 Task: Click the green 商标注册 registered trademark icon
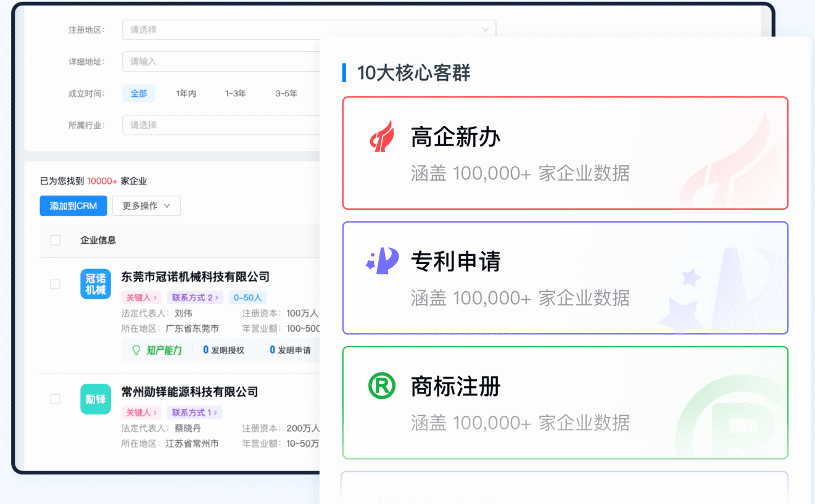coord(381,387)
